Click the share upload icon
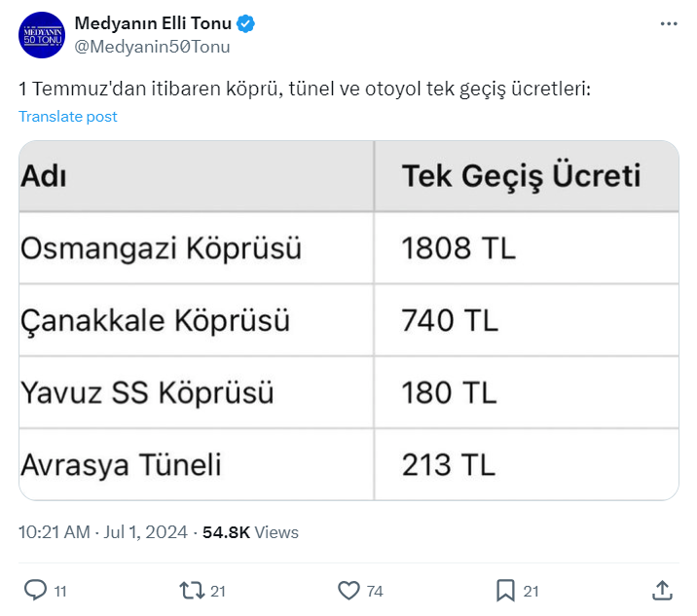Screen dimensions: 697x616 coord(662,590)
